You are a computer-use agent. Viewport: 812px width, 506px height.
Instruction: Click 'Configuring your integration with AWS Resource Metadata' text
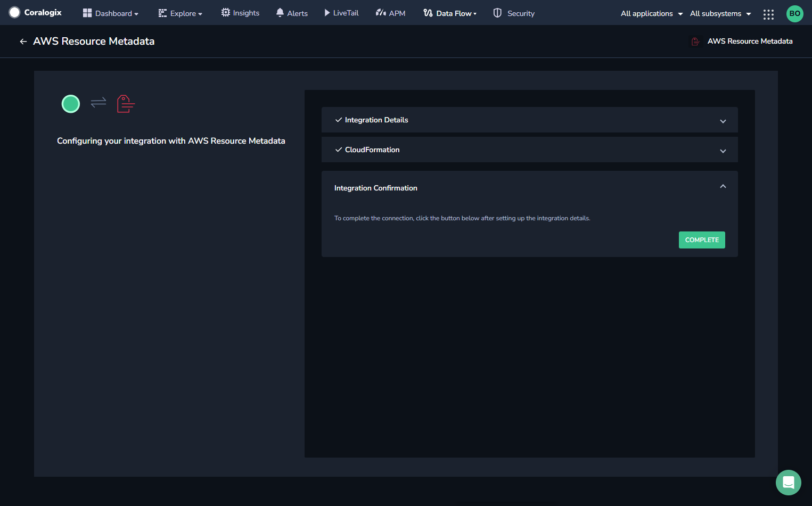click(171, 141)
